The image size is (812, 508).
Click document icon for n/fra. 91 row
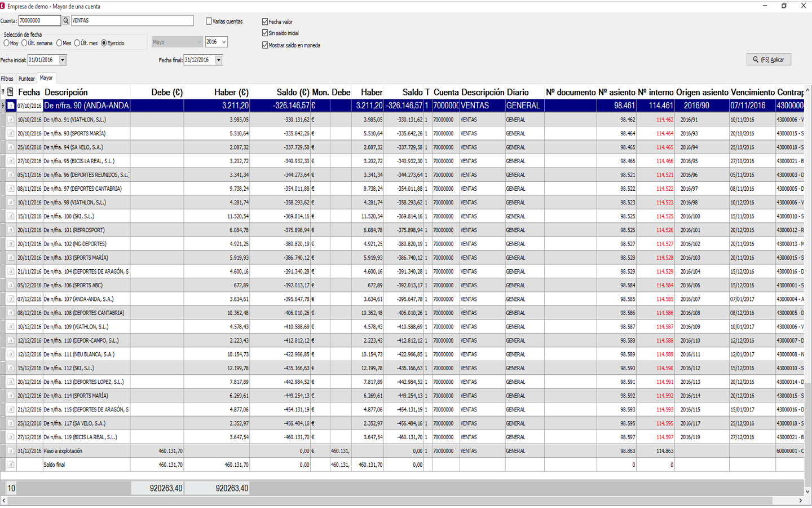(10, 120)
